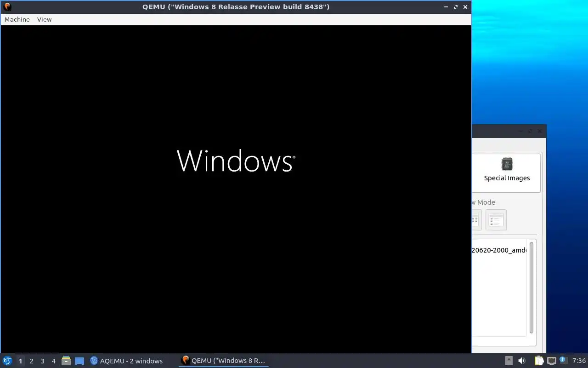Select the details list view mode in AQEMU
This screenshot has width=588, height=368.
pos(496,220)
